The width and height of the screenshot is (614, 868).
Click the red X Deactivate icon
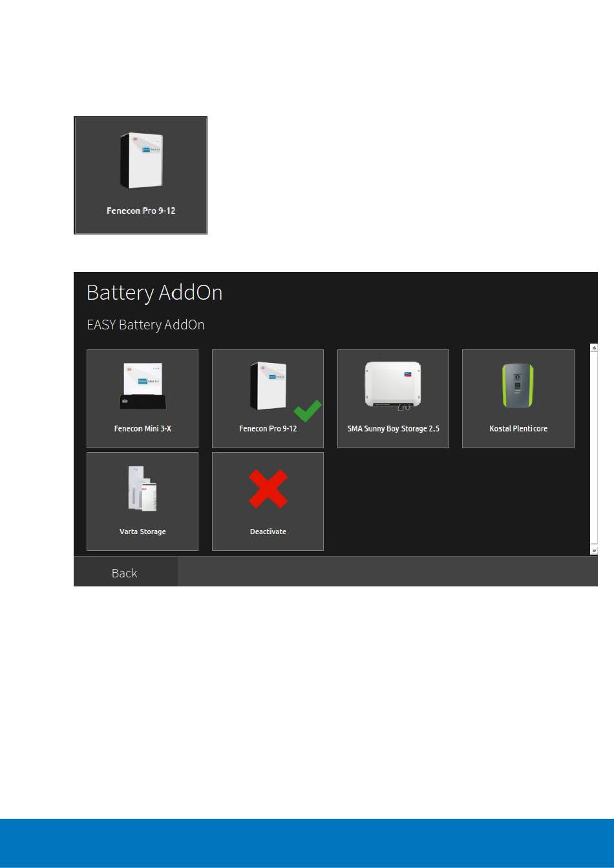[268, 489]
